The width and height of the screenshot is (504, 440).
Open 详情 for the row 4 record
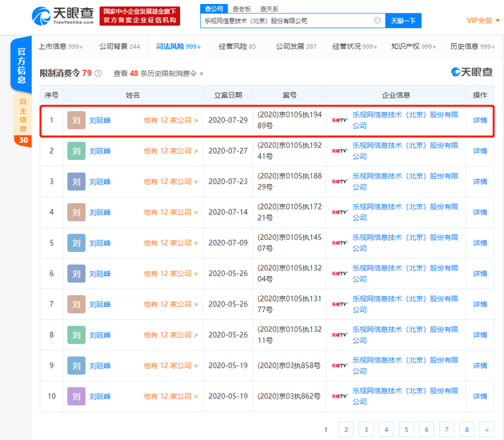(479, 213)
